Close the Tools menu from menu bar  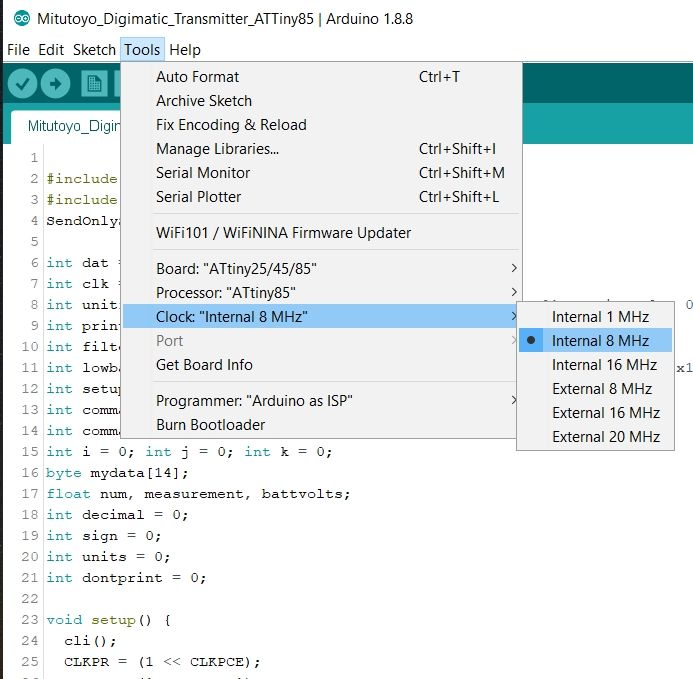pos(142,50)
